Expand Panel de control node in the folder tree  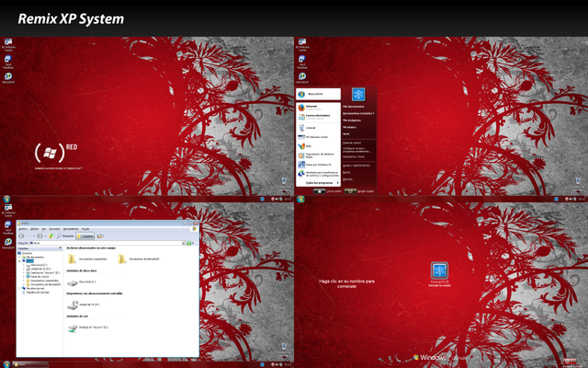coord(23,276)
